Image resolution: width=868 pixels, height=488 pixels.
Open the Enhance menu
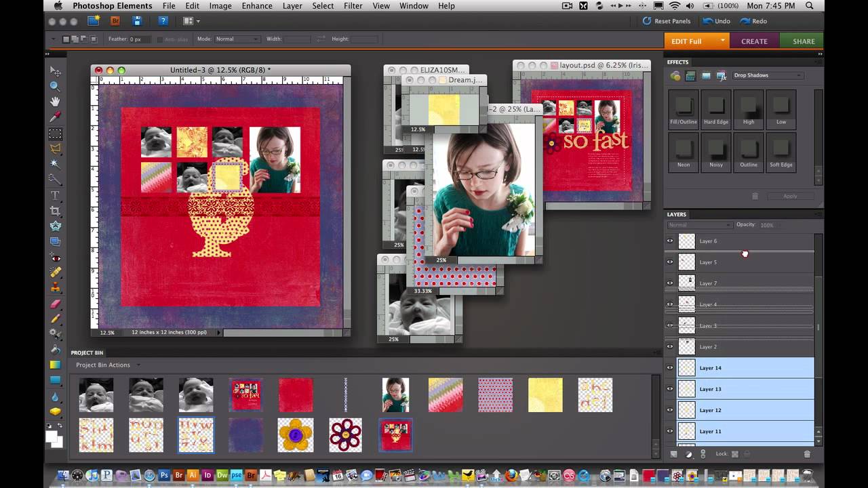point(257,6)
